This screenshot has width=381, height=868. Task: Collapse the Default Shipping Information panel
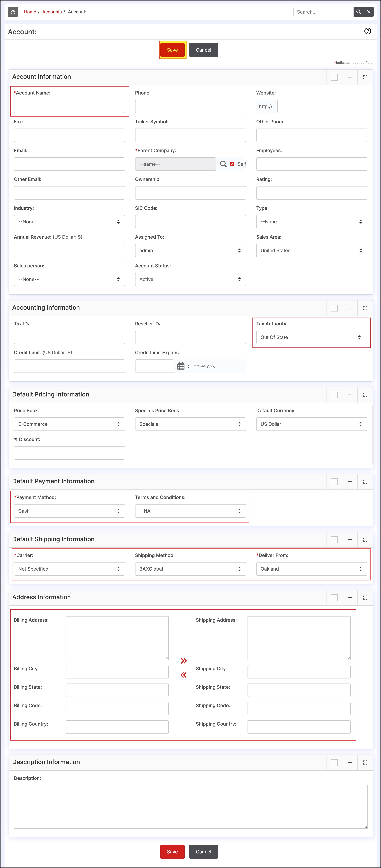tap(350, 540)
